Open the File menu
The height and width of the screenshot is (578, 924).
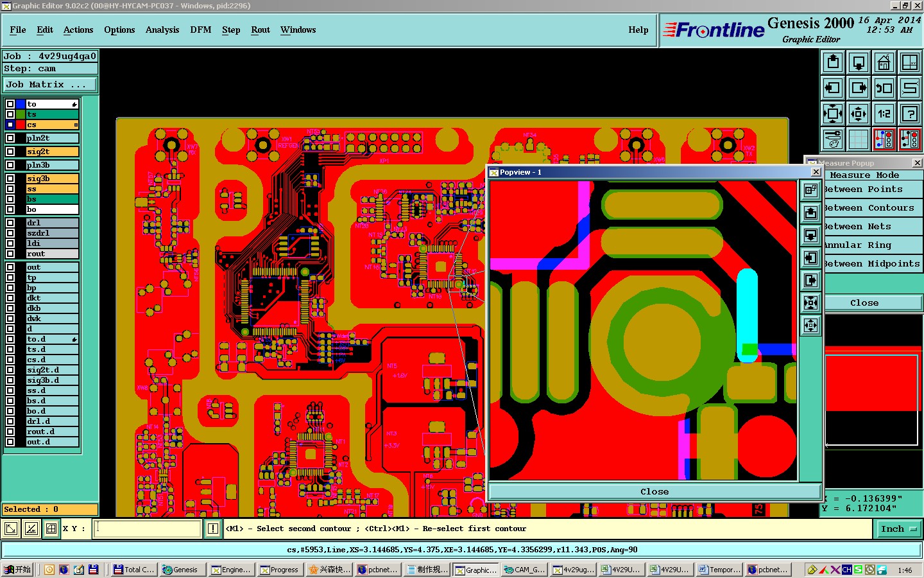(x=18, y=30)
